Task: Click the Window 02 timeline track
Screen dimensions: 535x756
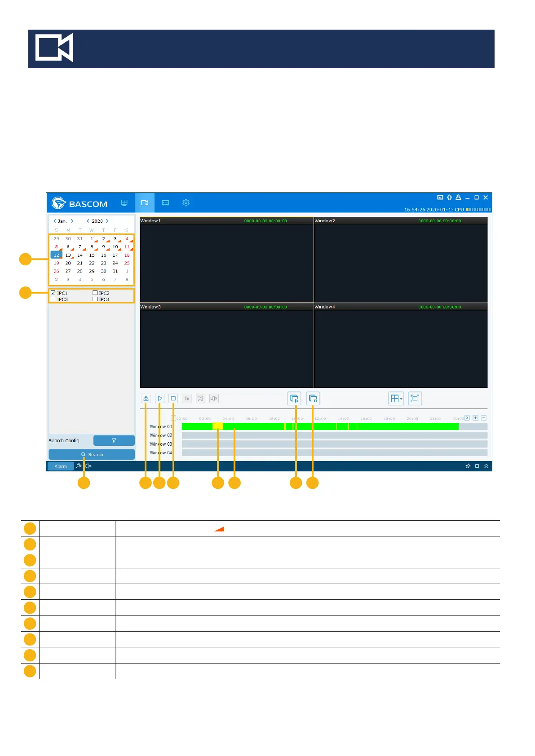Action: tap(335, 435)
